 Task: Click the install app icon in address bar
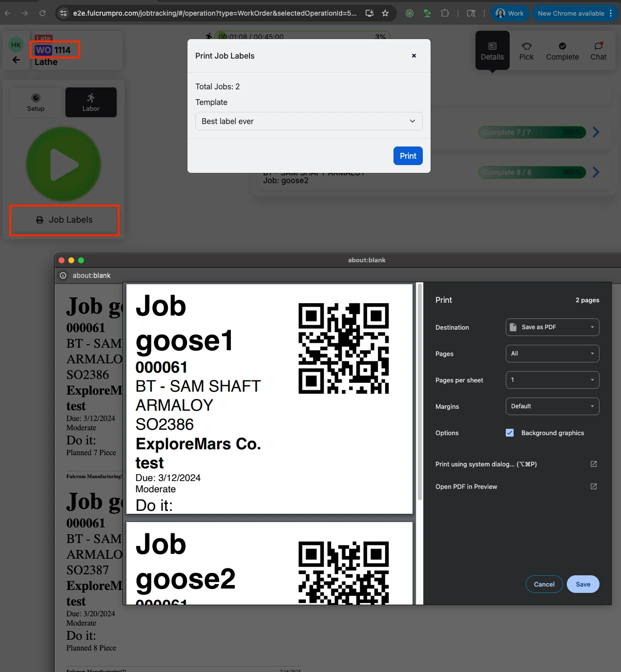click(x=370, y=13)
